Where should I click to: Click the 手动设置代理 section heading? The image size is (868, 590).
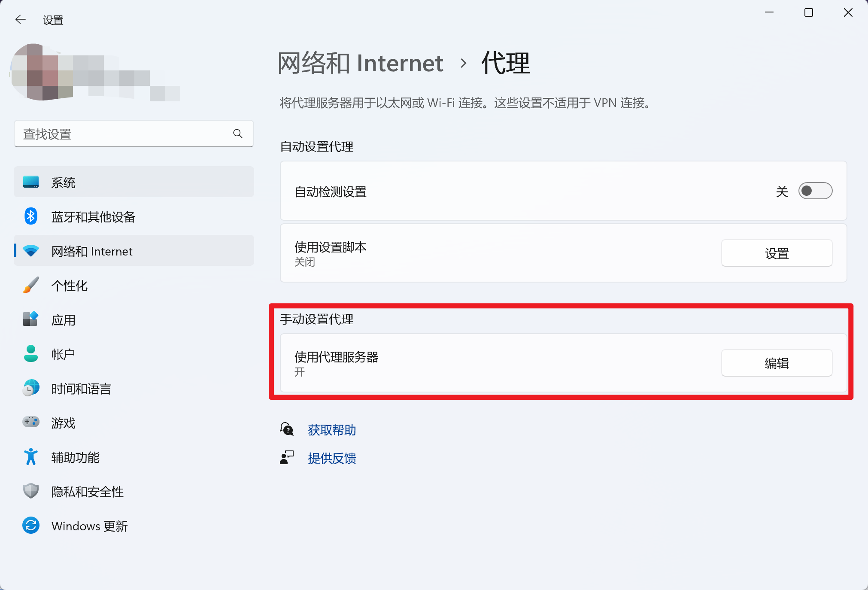317,319
